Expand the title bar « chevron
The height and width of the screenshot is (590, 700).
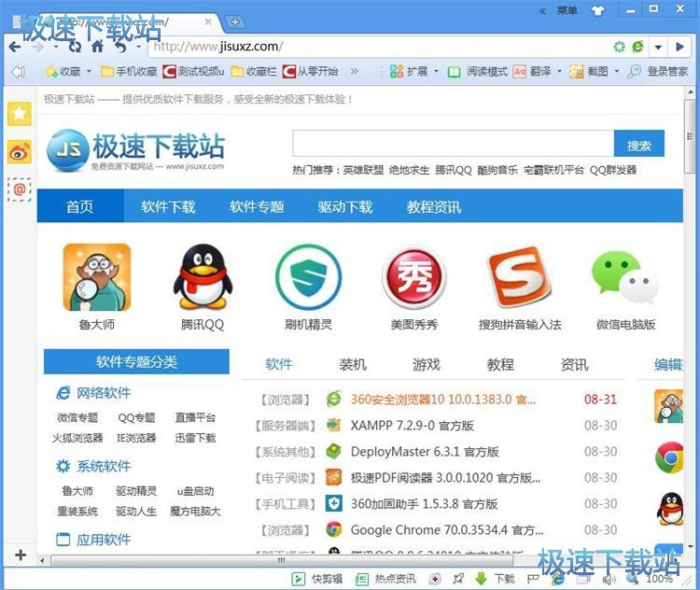(543, 10)
